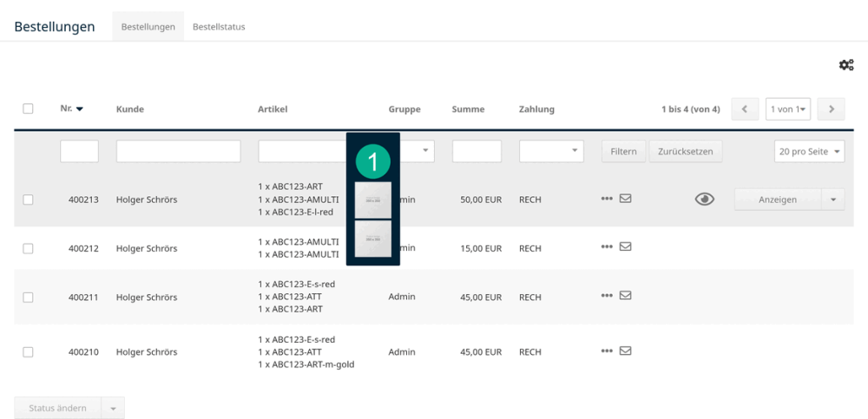Click order number 400211
Image resolution: width=868 pixels, height=419 pixels.
click(x=83, y=298)
